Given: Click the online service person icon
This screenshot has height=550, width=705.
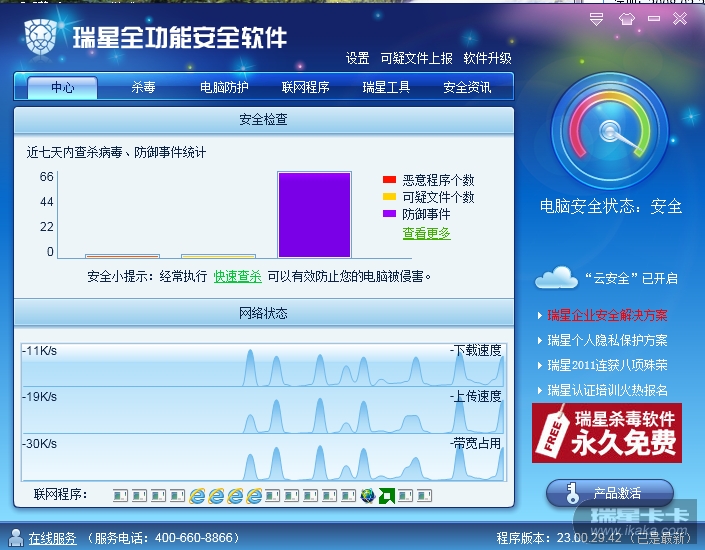Looking at the screenshot, I should coord(16,538).
